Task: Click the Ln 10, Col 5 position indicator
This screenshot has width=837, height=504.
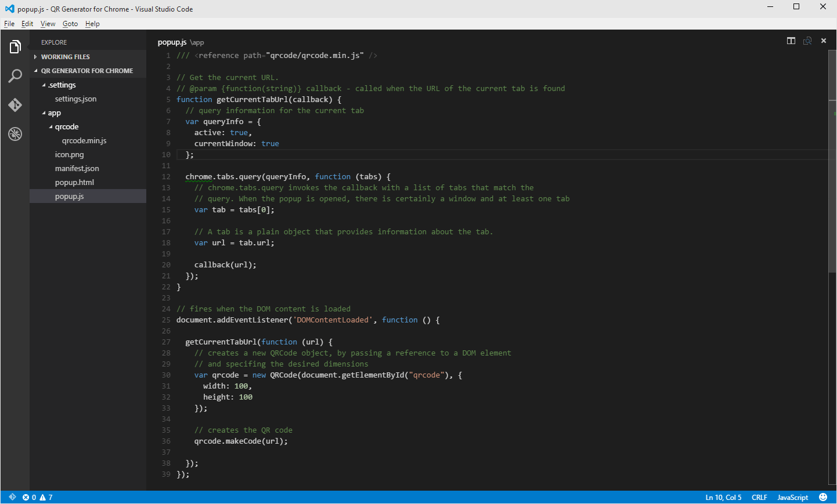Action: click(x=723, y=497)
